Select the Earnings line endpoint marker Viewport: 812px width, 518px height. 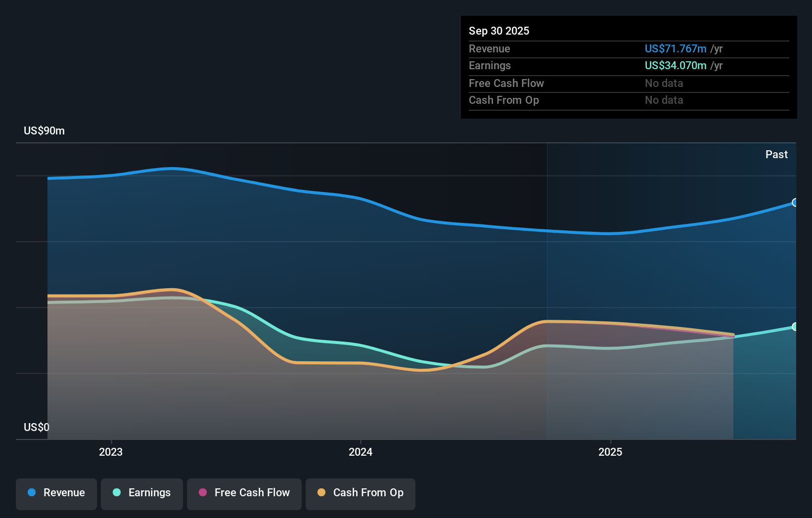point(795,327)
